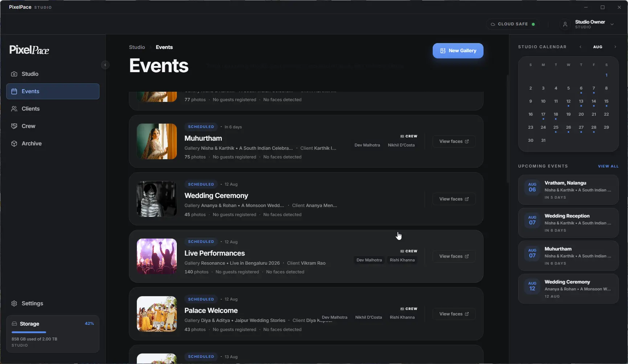Go to next calendar month

click(x=615, y=47)
